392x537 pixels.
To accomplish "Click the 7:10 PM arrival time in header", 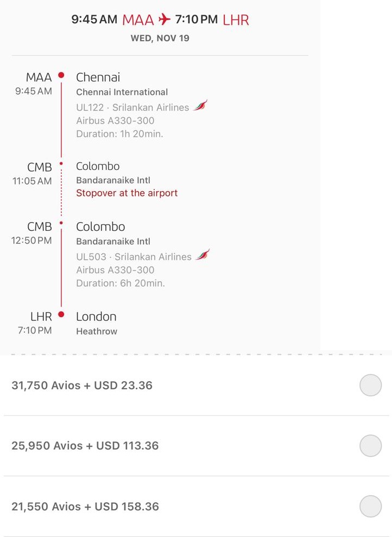I will [196, 20].
